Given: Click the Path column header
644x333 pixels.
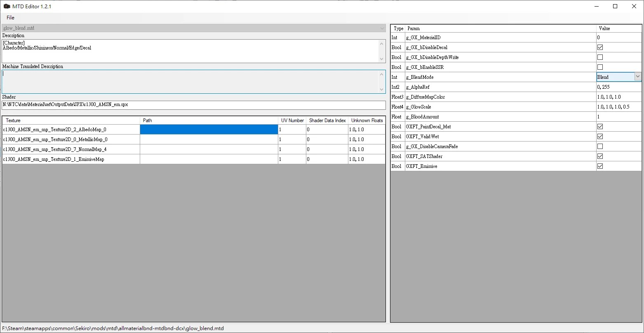Looking at the screenshot, I should coord(209,120).
